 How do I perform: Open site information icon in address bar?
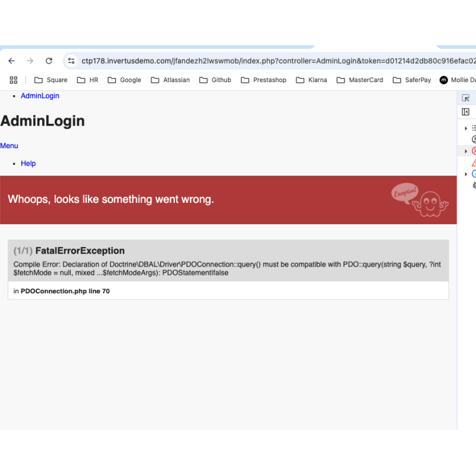(71, 61)
